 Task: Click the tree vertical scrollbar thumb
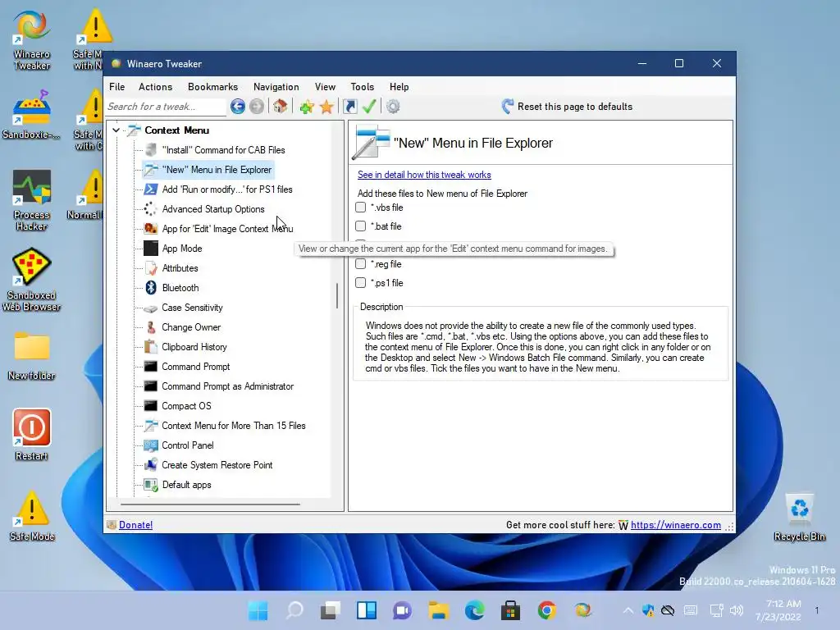337,295
